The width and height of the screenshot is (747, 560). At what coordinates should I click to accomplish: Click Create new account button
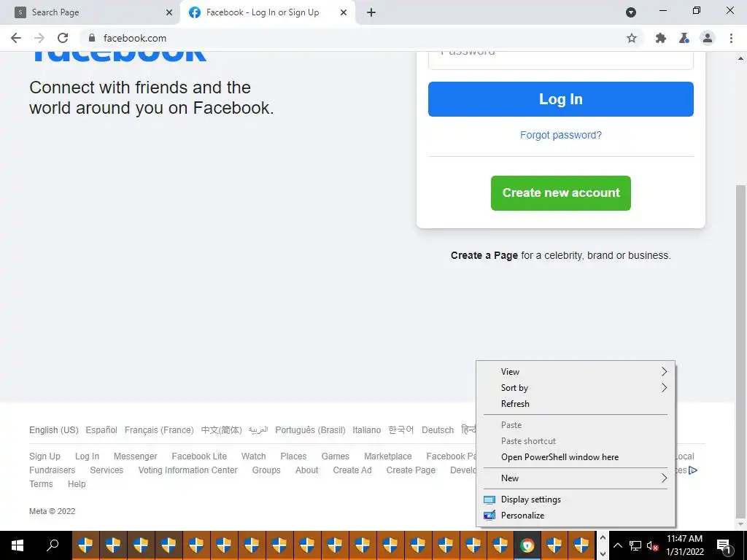click(561, 192)
